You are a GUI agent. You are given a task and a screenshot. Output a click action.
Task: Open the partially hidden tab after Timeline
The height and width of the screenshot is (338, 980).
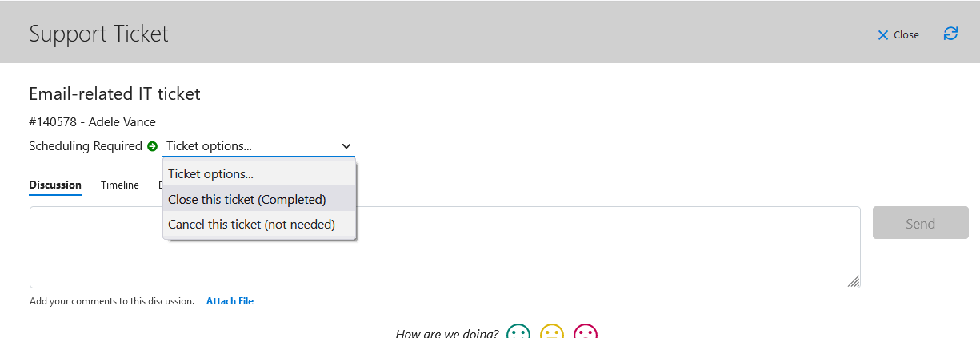(160, 185)
